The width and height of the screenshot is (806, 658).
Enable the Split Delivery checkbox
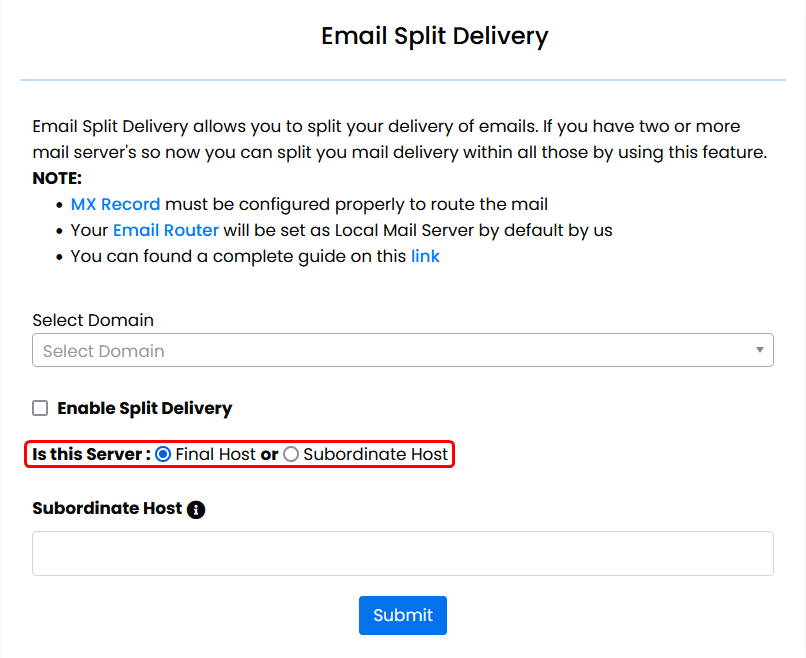pyautogui.click(x=40, y=408)
